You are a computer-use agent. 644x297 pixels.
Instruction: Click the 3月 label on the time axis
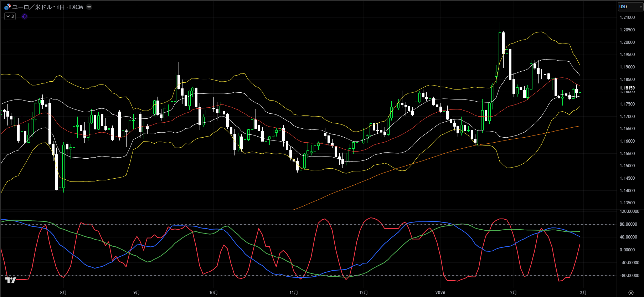pos(583,293)
